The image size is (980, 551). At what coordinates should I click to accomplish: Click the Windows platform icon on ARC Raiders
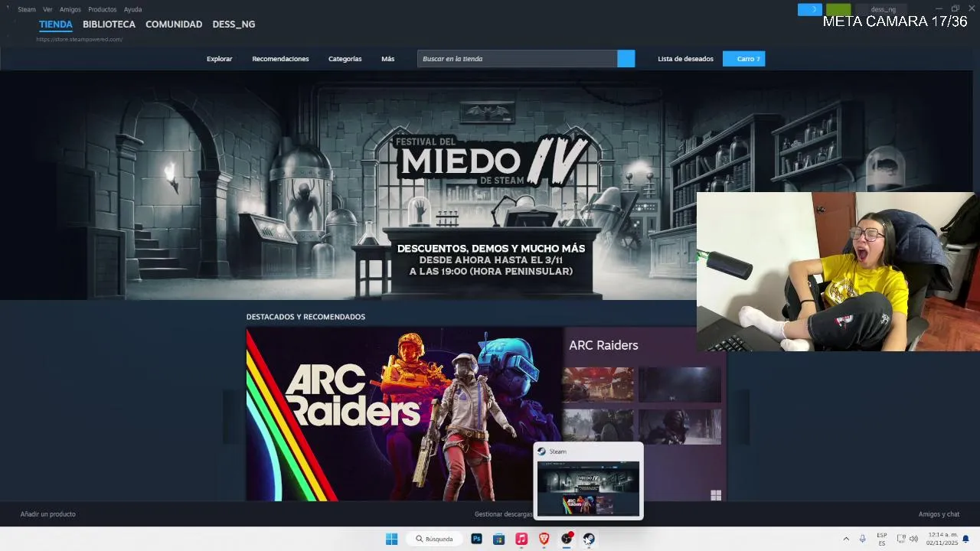[716, 495]
